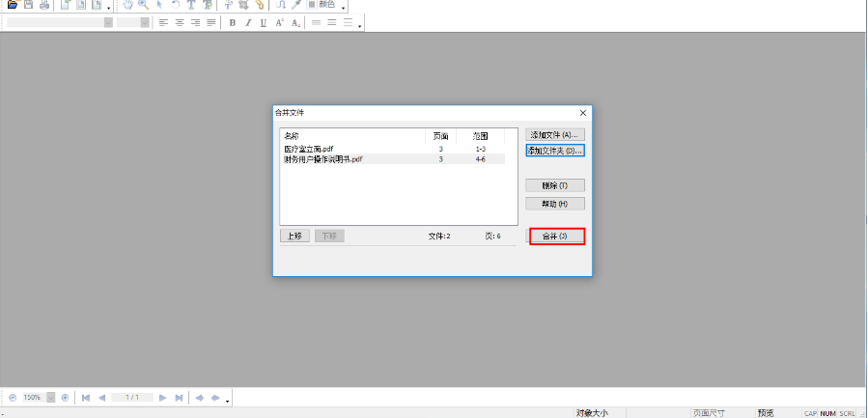Open the 150% zoom level dropdown

(51, 398)
